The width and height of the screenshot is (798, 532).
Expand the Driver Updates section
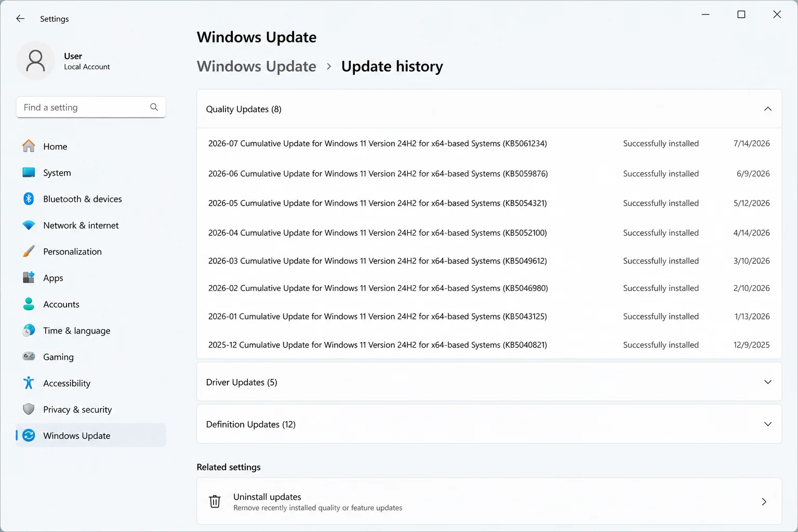[x=768, y=382]
